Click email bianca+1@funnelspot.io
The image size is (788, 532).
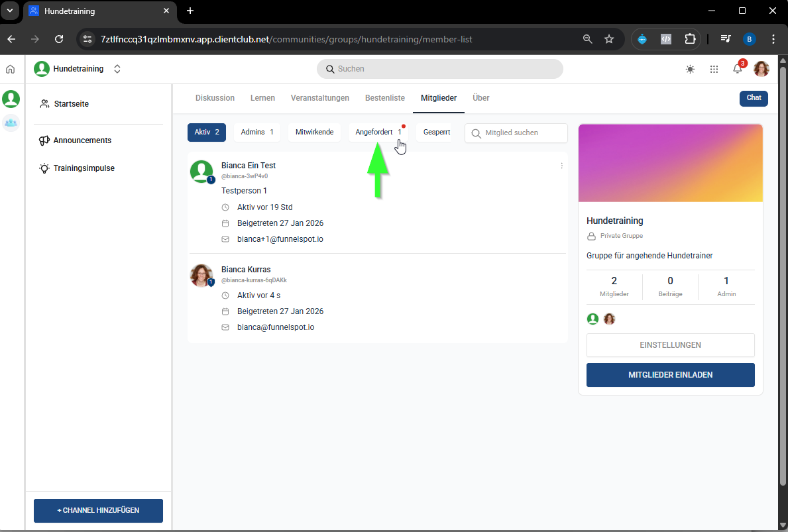tap(280, 239)
